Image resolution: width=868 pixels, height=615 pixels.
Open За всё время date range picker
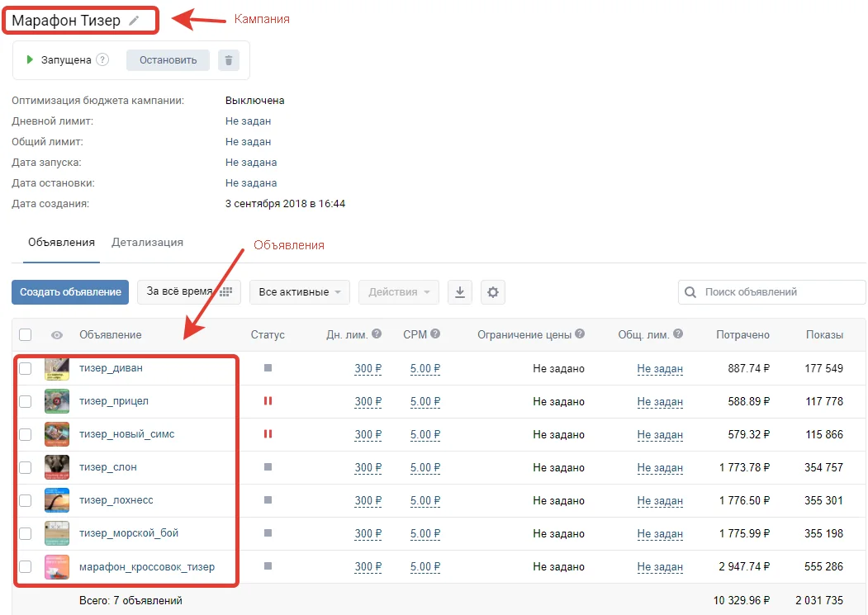click(189, 291)
